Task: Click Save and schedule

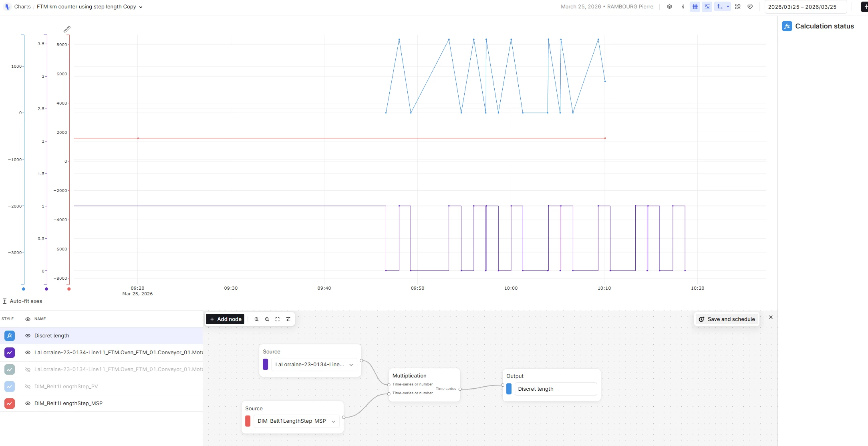Action: [x=727, y=319]
